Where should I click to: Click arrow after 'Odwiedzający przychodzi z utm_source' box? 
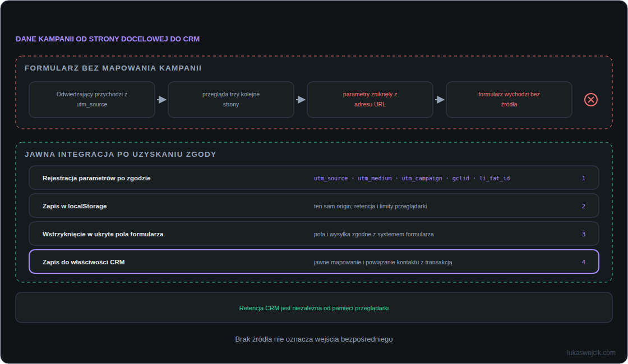point(161,100)
